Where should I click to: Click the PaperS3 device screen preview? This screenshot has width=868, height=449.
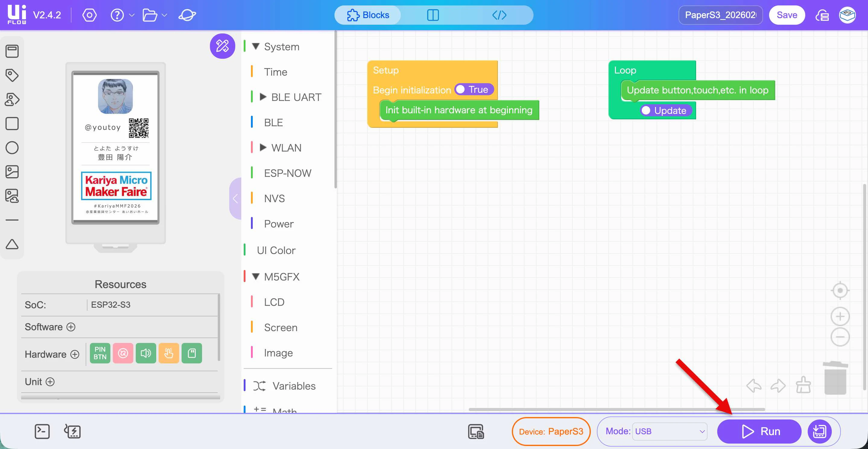[x=116, y=147]
